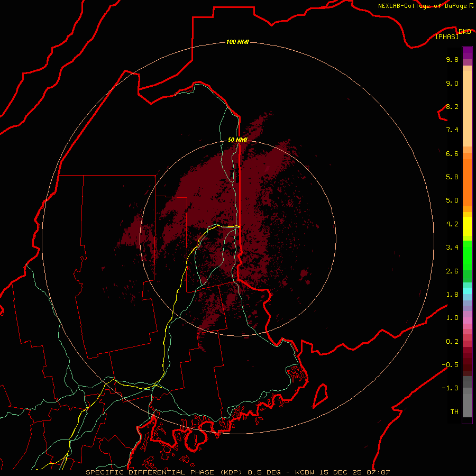Click the 6.6 legend value
The height and width of the screenshot is (476, 476).
(452, 153)
